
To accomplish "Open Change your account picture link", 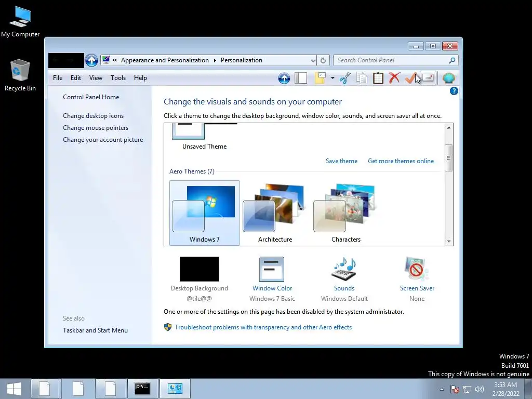I will 103,140.
